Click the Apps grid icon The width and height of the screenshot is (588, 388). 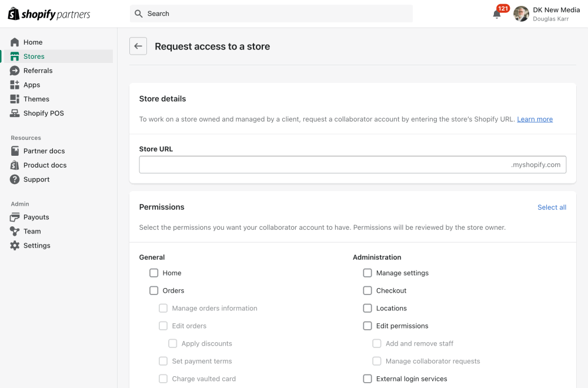(15, 85)
